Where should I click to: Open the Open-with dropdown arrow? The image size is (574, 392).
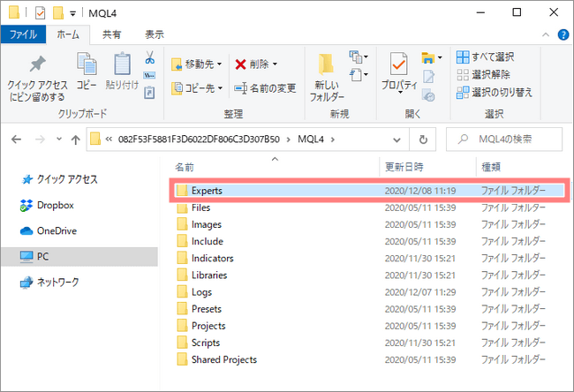click(x=440, y=57)
